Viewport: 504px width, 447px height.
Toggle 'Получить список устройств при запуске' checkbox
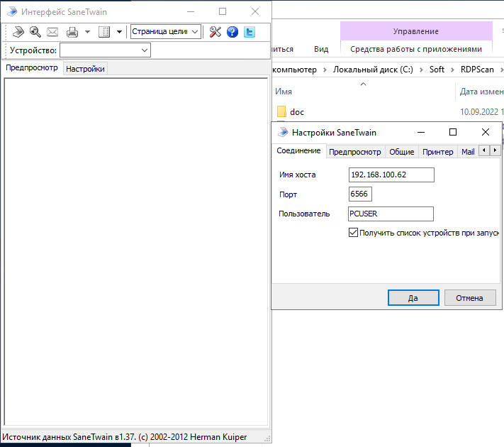tap(353, 233)
